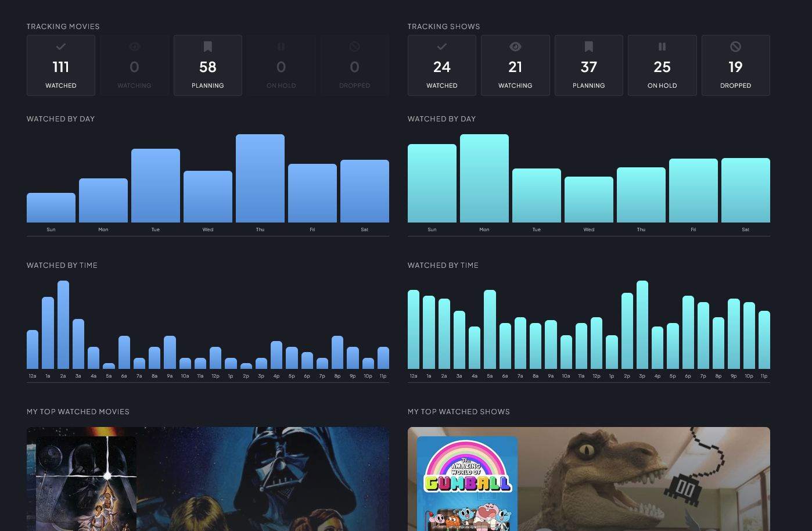Click the movies Thursday bar in Watched By Day
812x531 pixels.
260,178
